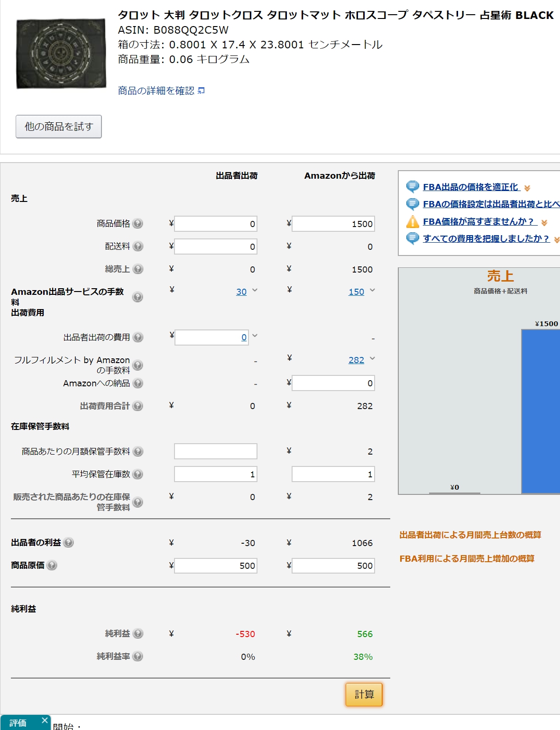Expand 出品者出荷の費用 dropdown arrow
Viewport: 560px width, 730px height.
(x=255, y=336)
